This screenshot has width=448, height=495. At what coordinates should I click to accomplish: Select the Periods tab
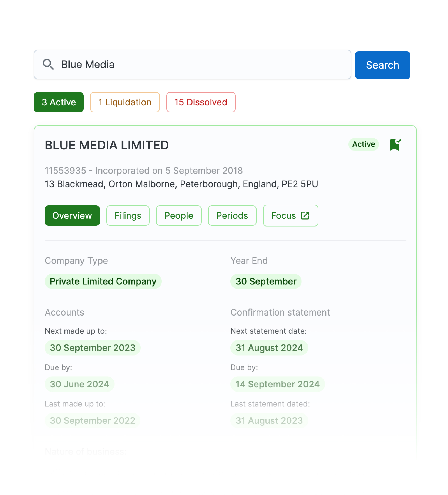(x=232, y=216)
